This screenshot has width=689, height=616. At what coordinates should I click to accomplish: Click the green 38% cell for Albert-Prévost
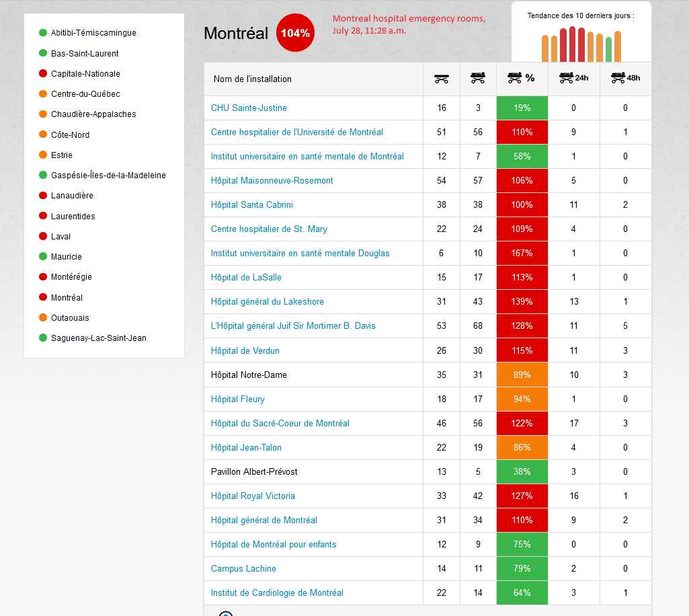[x=522, y=471]
